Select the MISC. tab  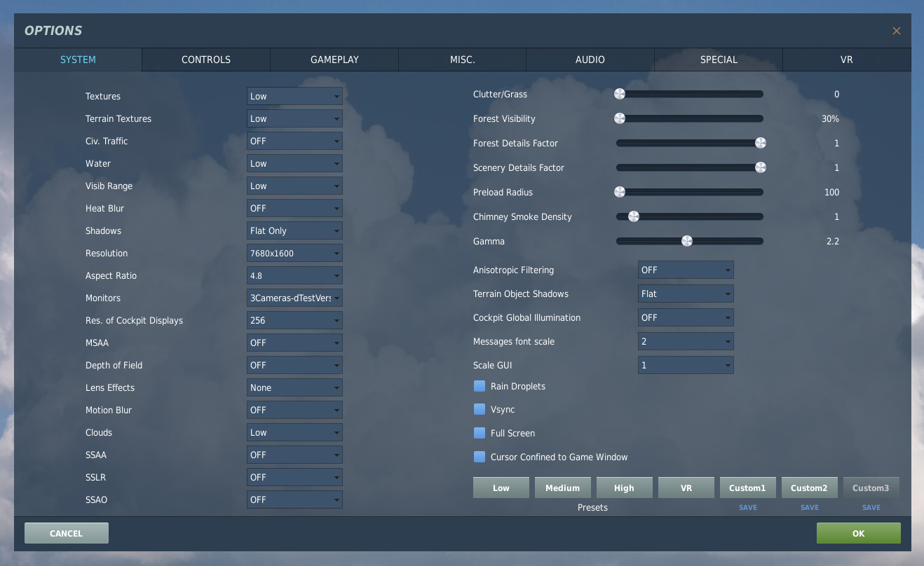(463, 60)
